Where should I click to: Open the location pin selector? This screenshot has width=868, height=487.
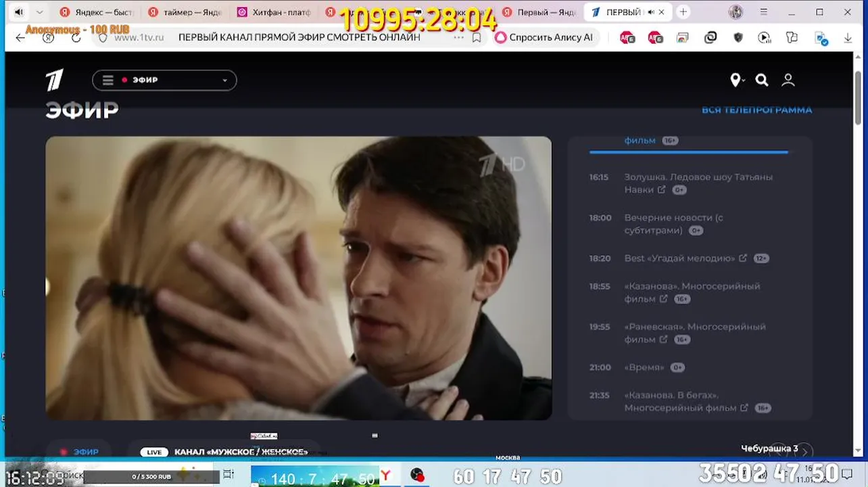tap(737, 80)
